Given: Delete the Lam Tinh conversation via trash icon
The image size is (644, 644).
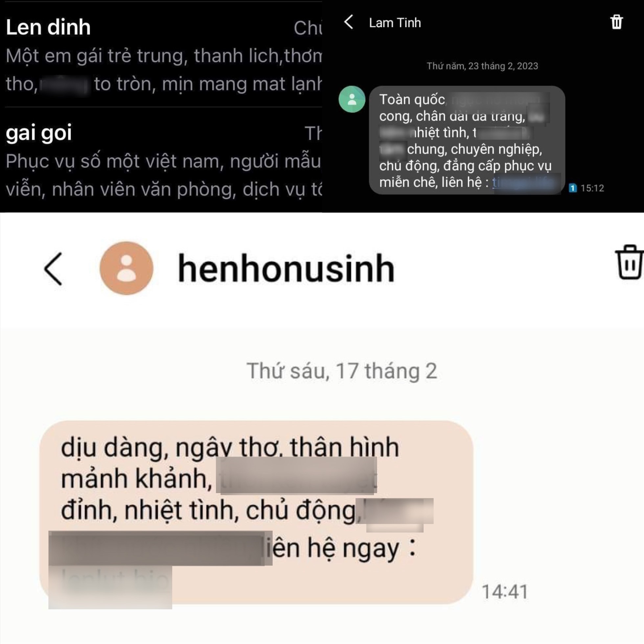Looking at the screenshot, I should (616, 22).
